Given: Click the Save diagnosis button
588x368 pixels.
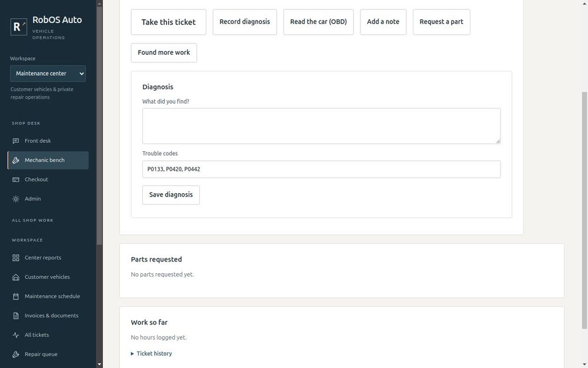Looking at the screenshot, I should [171, 195].
